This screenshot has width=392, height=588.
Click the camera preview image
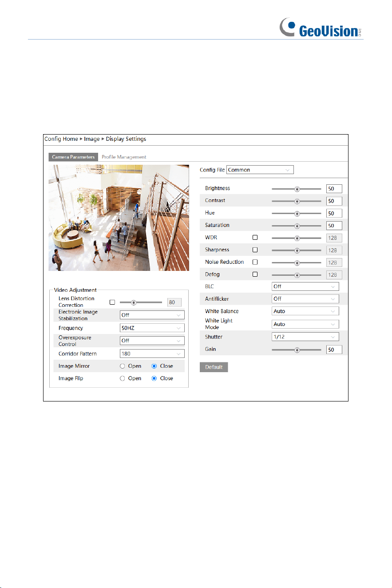pyautogui.click(x=119, y=218)
